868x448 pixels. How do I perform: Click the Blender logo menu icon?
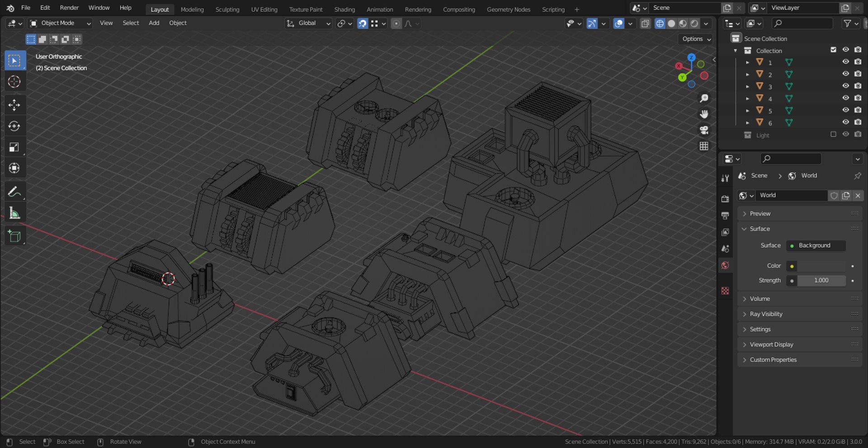tap(10, 8)
